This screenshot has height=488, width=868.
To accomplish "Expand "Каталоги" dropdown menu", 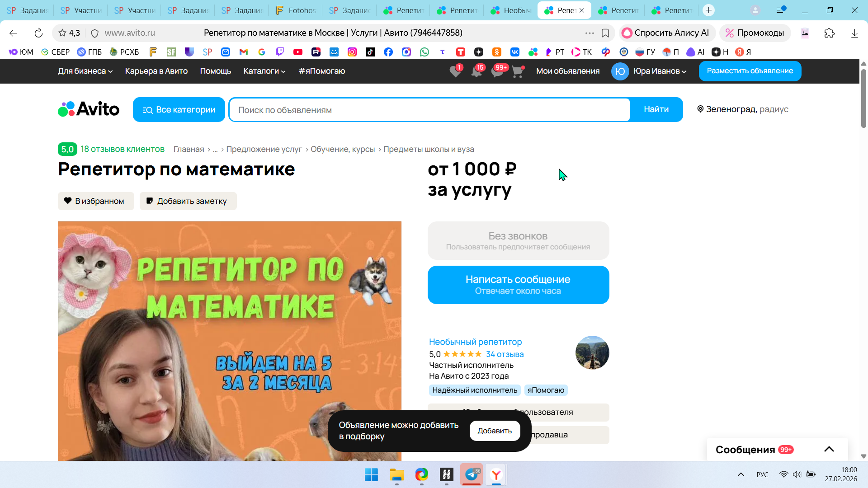I will (x=264, y=71).
